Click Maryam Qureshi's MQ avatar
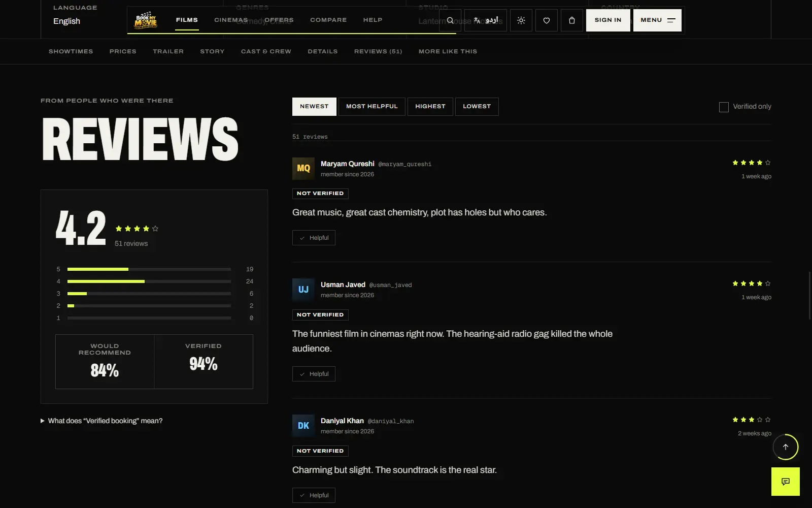Image resolution: width=812 pixels, height=508 pixels. (x=303, y=169)
